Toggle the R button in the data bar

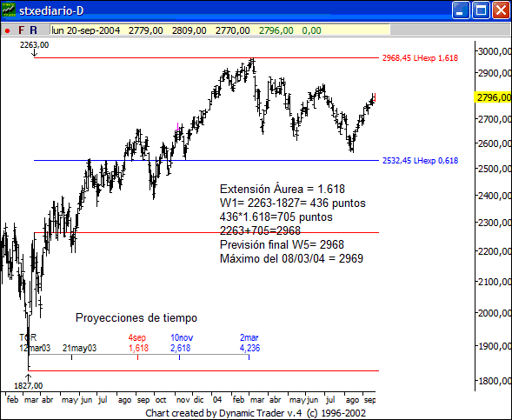coord(33,30)
